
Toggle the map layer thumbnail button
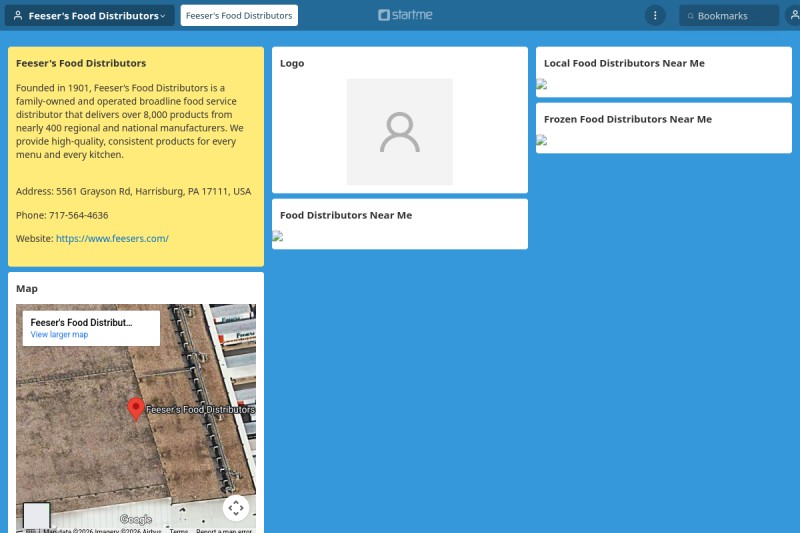click(37, 516)
